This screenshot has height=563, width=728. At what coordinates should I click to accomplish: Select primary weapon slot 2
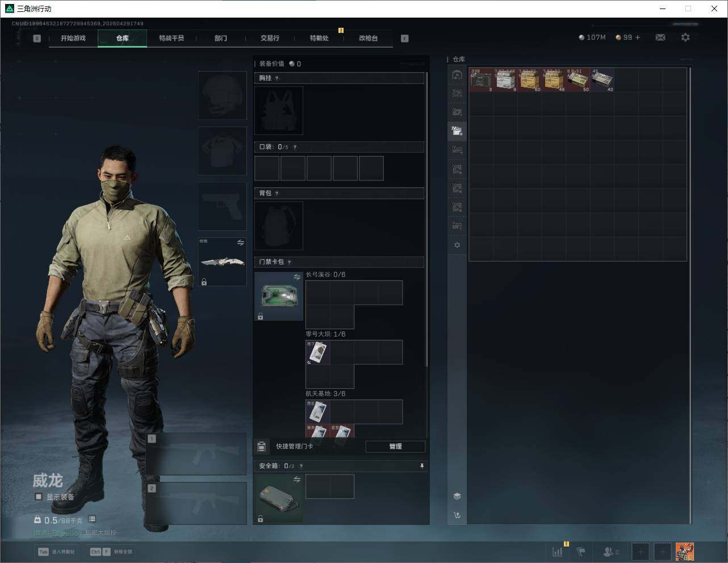tap(196, 503)
